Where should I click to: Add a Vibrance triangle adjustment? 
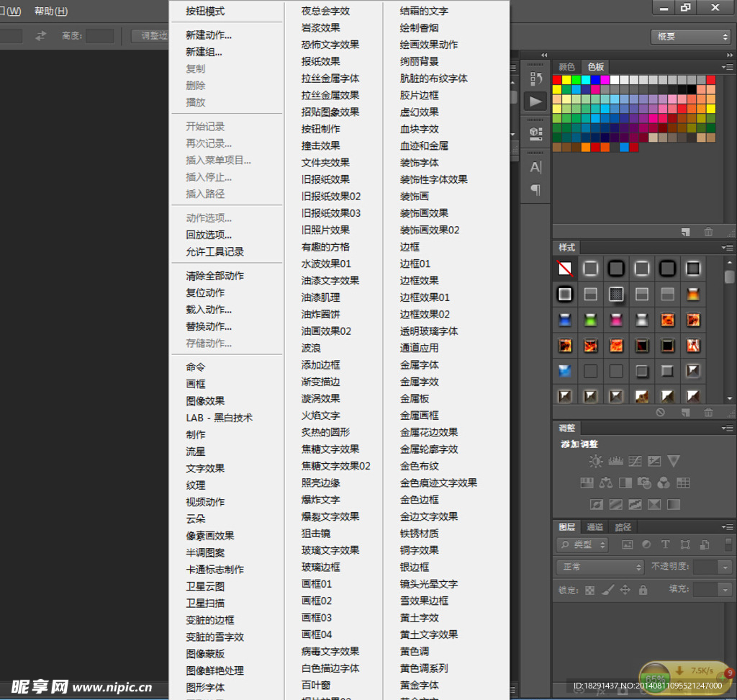673,461
